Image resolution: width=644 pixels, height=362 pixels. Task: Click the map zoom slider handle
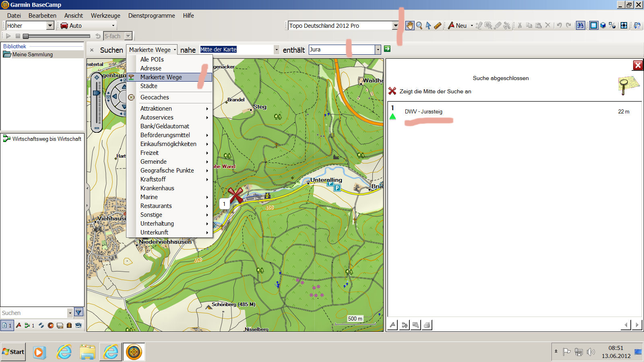tap(97, 93)
